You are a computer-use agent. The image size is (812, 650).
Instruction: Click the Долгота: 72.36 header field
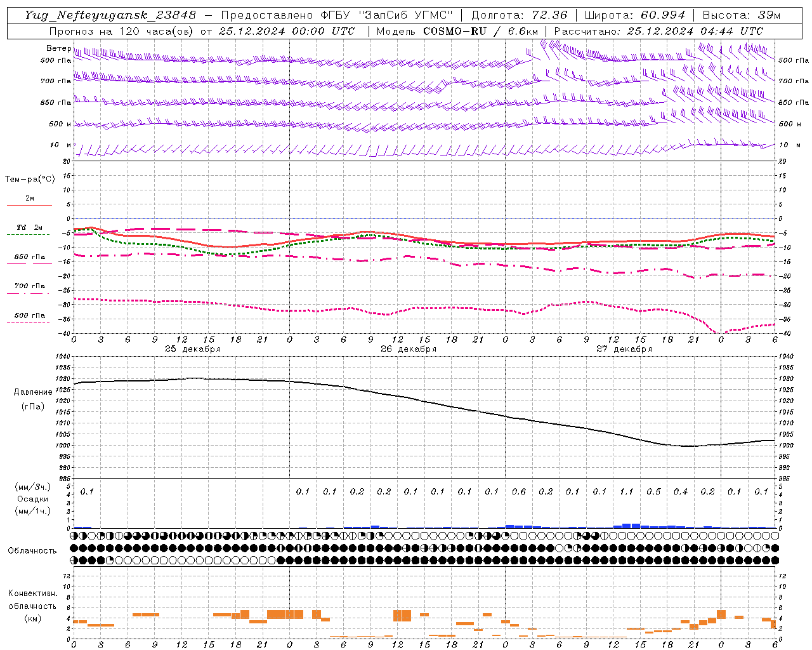coord(519,15)
